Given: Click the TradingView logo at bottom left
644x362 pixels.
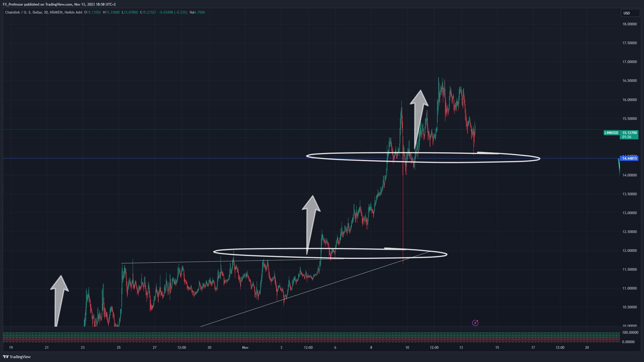Looking at the screenshot, I should pos(17,357).
